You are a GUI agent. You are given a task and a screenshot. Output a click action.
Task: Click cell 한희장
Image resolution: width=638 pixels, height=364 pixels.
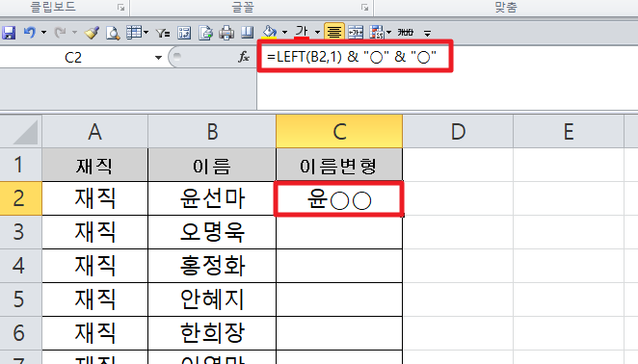[212, 333]
